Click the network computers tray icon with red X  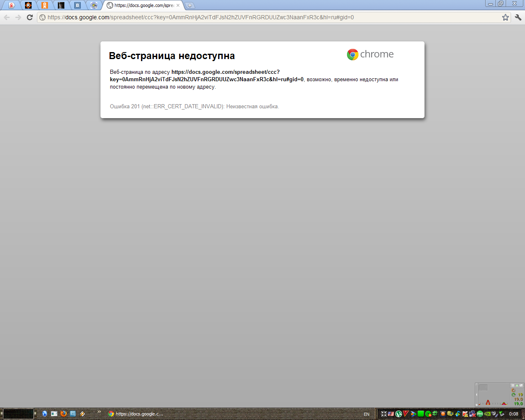[472, 414]
